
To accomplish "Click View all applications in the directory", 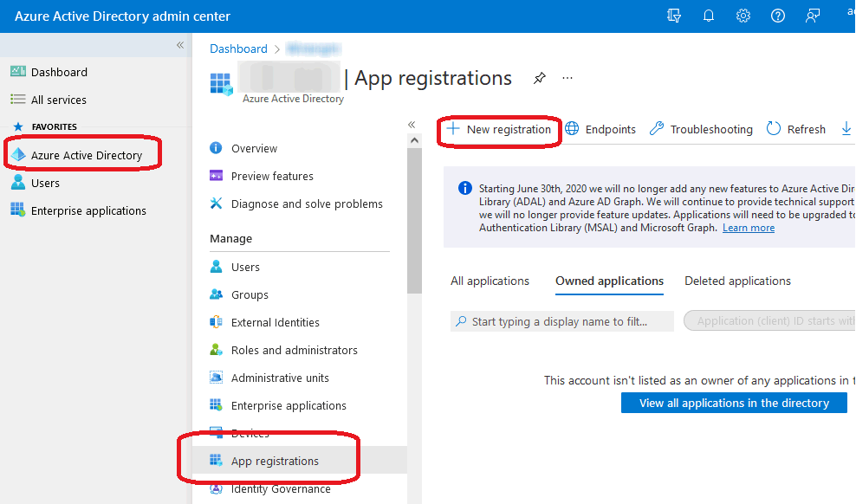I will click(x=734, y=403).
